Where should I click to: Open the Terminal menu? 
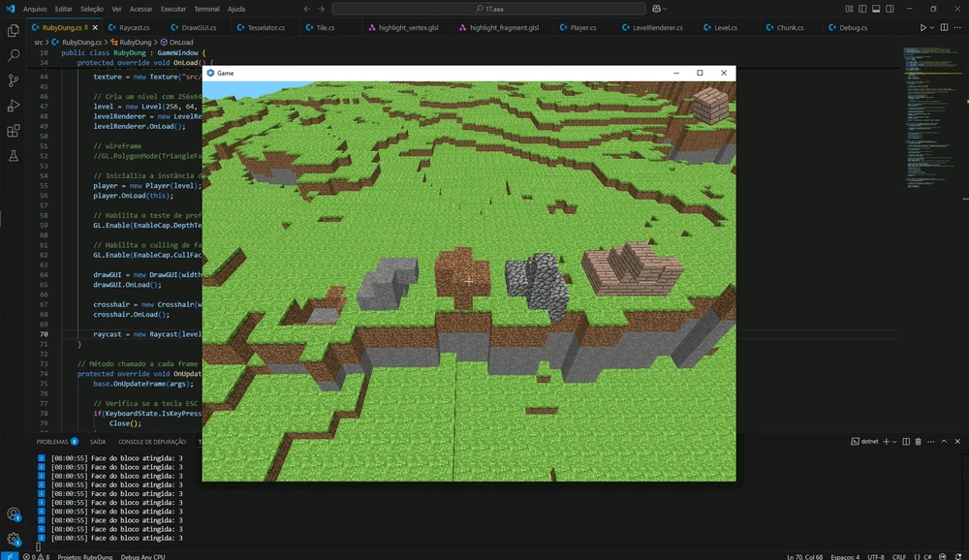click(x=206, y=9)
